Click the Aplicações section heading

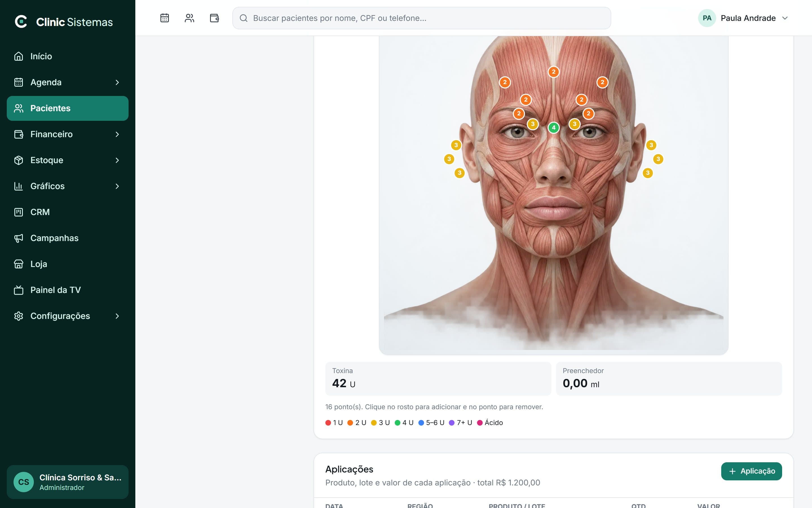point(349,469)
